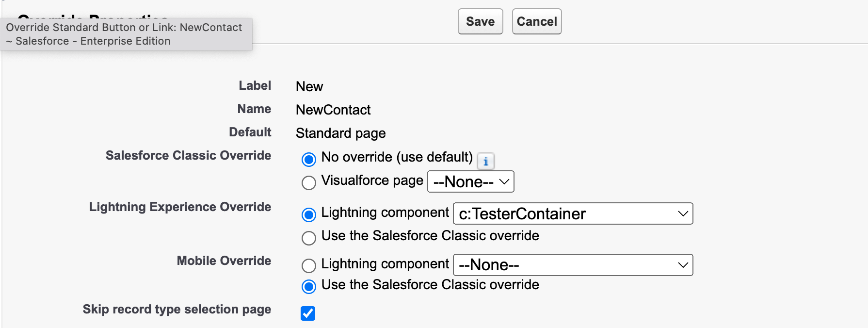The image size is (868, 328).
Task: Pick Salesforce Classic override radio for Lightning Experience
Action: tap(309, 238)
